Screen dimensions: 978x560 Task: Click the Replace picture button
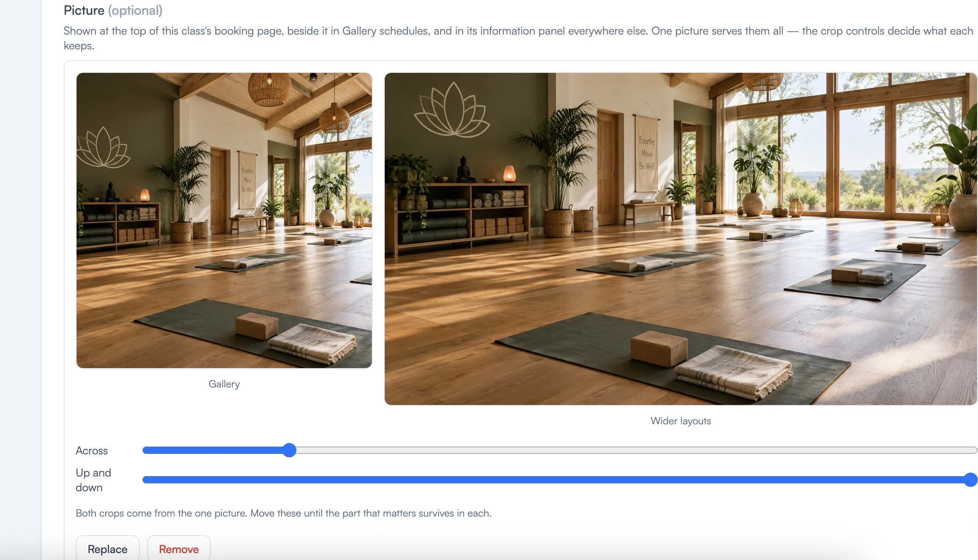(107, 548)
